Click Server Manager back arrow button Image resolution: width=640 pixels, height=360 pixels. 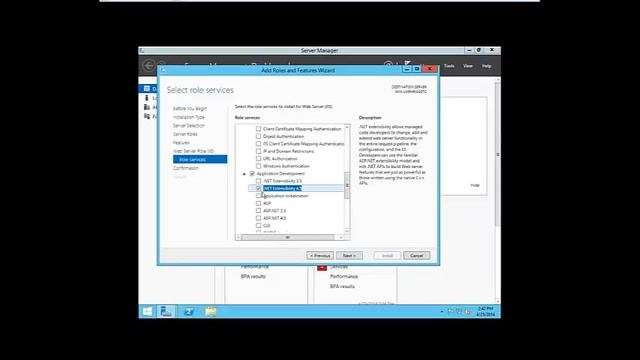(x=149, y=65)
